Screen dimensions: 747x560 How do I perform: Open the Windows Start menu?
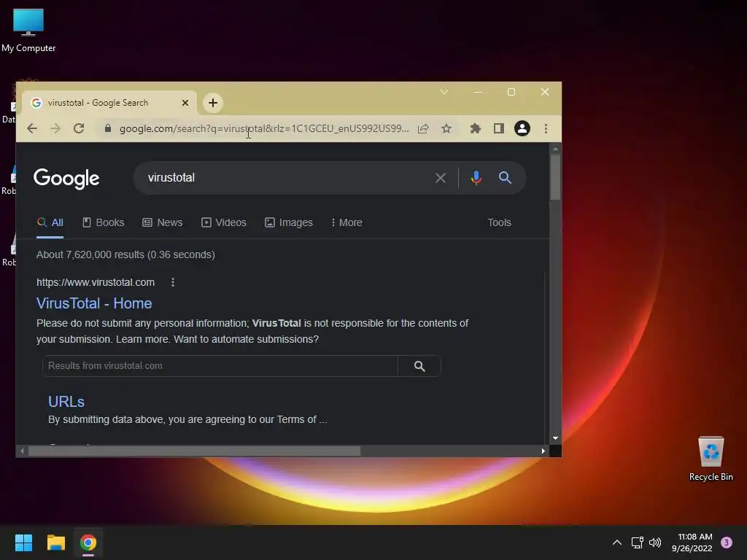(23, 542)
